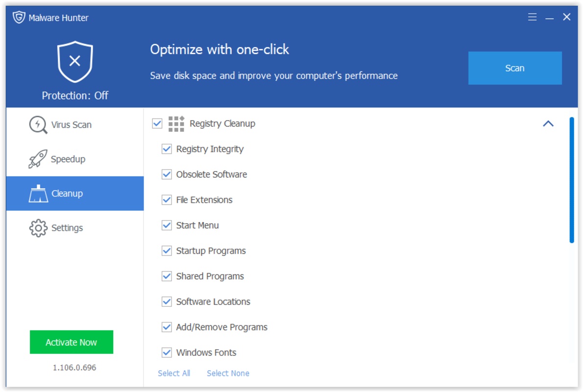Click the Windows Fonts label
Screen dimensions: 583x392
click(x=206, y=353)
